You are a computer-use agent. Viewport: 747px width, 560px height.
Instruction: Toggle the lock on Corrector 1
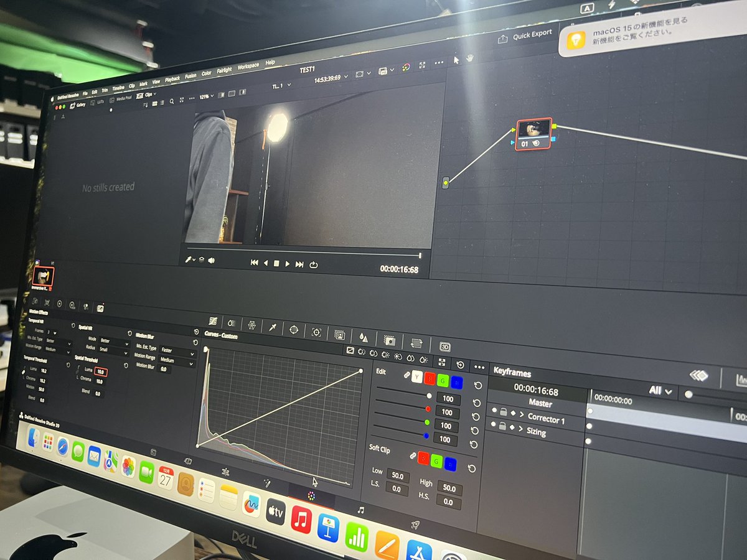point(503,412)
